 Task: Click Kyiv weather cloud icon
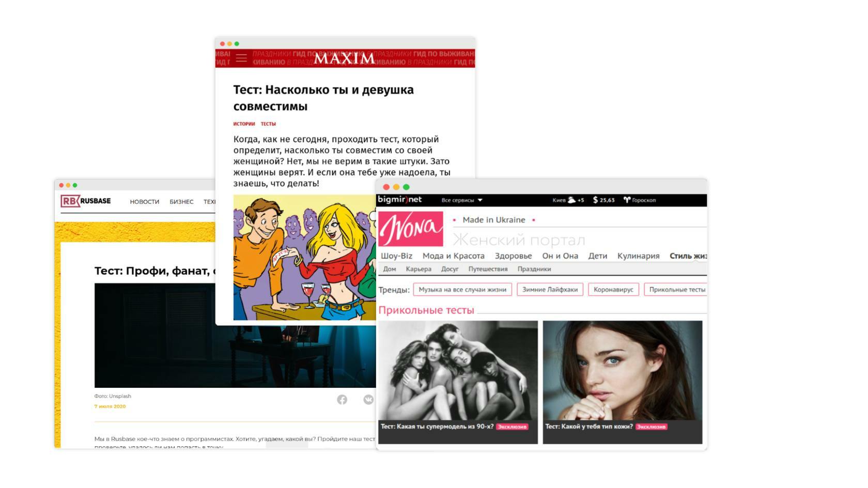[571, 200]
